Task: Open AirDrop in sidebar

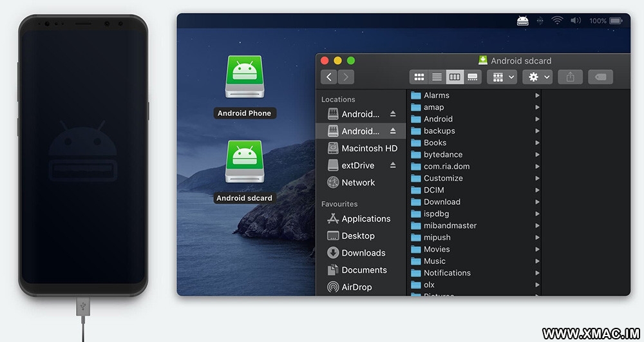Action: [361, 287]
